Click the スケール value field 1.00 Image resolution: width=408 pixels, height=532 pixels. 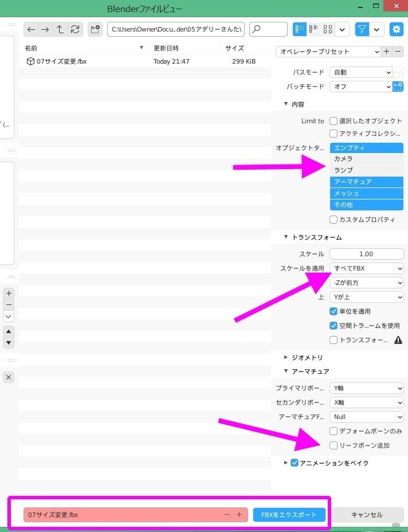(x=367, y=254)
